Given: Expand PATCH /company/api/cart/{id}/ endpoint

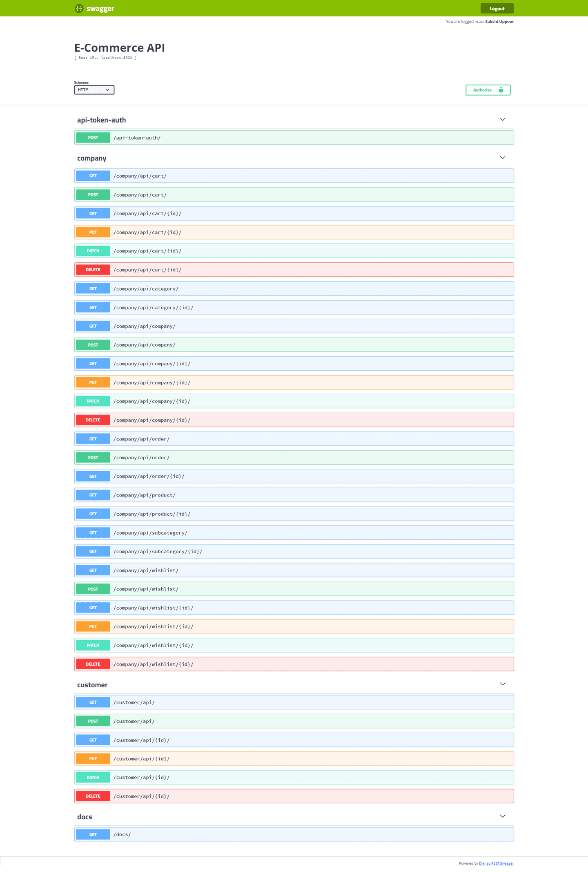Looking at the screenshot, I should (294, 251).
